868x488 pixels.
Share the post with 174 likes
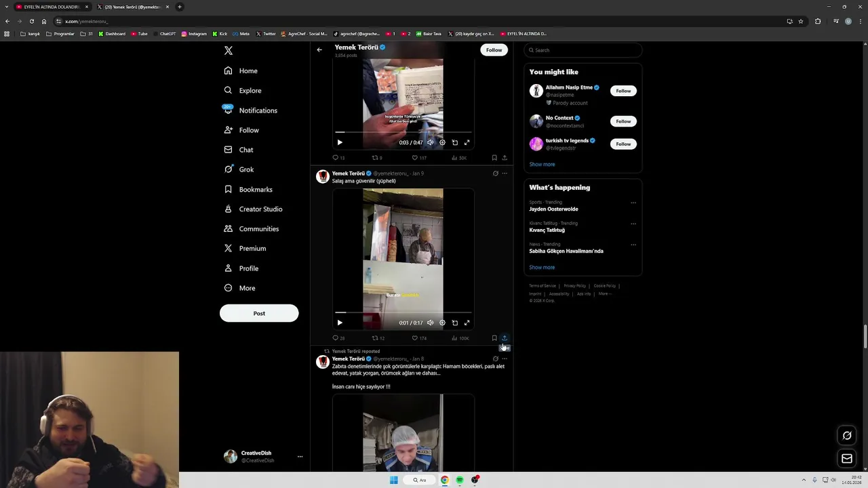[x=505, y=338]
